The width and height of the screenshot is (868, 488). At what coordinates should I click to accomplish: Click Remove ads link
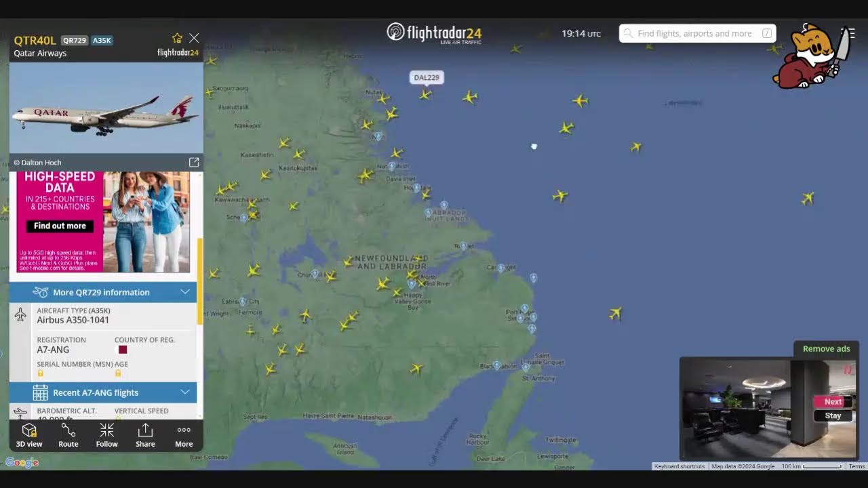[826, 349]
